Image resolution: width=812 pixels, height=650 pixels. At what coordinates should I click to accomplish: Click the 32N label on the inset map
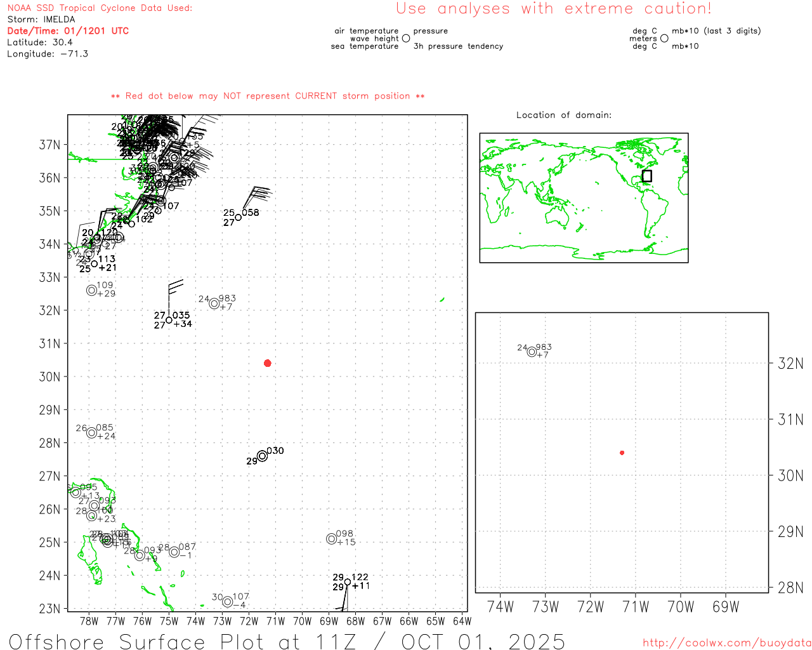(790, 364)
